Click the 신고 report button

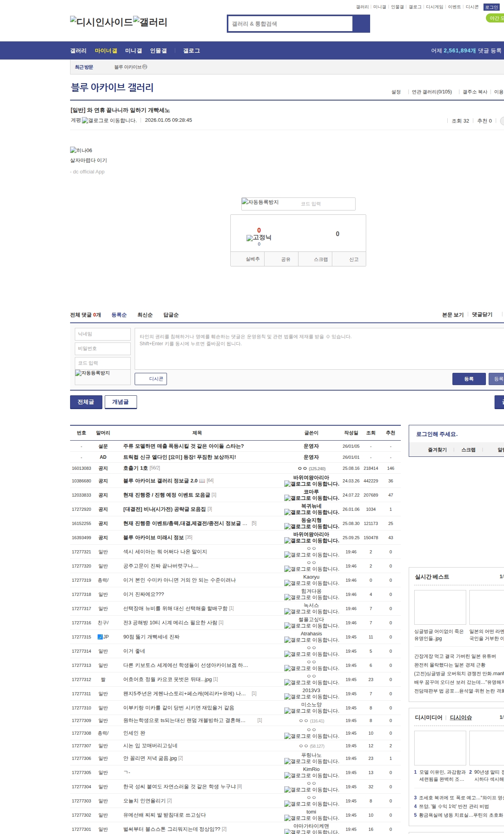click(354, 259)
